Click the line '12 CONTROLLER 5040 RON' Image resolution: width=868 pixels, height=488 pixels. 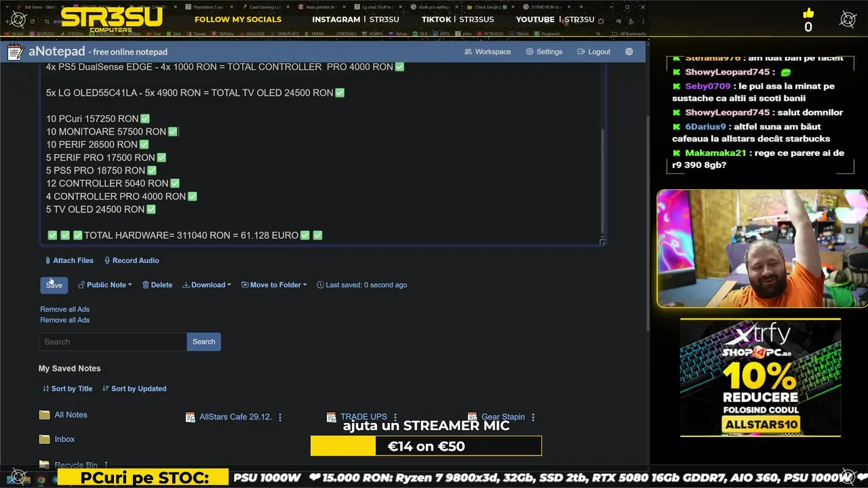click(x=113, y=183)
